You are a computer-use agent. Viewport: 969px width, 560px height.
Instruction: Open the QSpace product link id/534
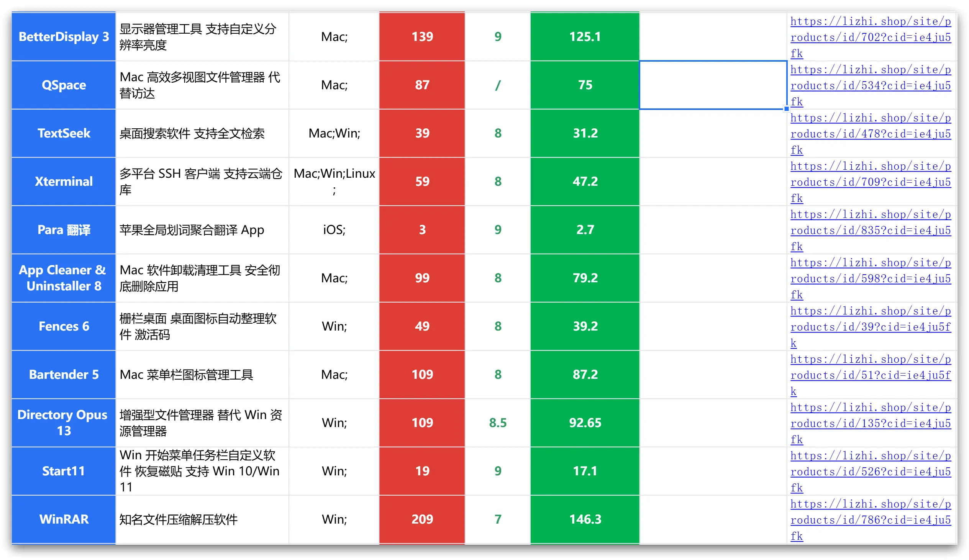pos(871,85)
